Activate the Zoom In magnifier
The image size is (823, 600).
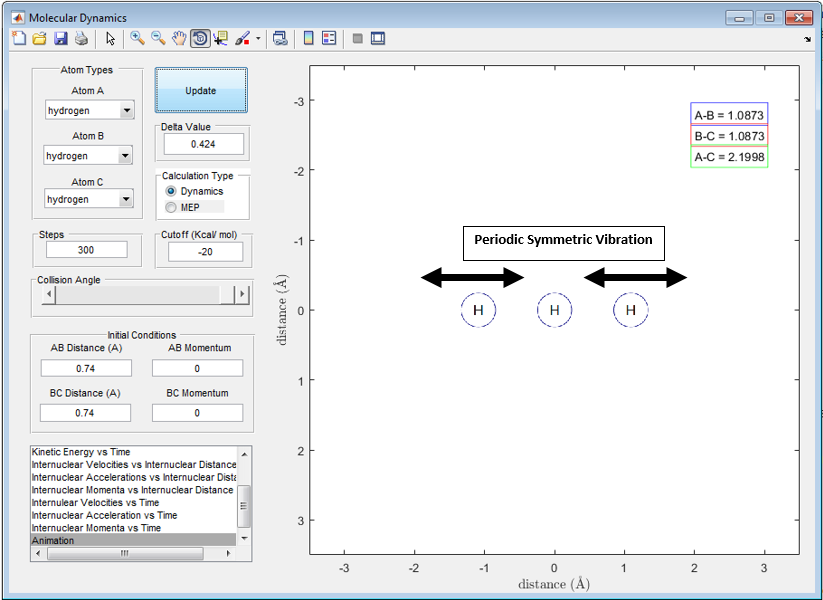point(138,38)
